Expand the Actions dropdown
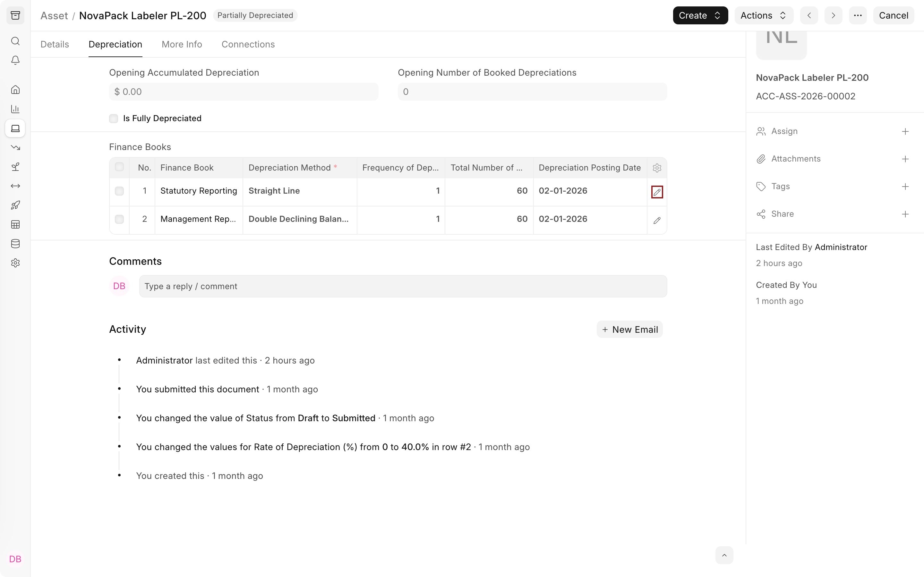Image resolution: width=924 pixels, height=577 pixels. [764, 16]
